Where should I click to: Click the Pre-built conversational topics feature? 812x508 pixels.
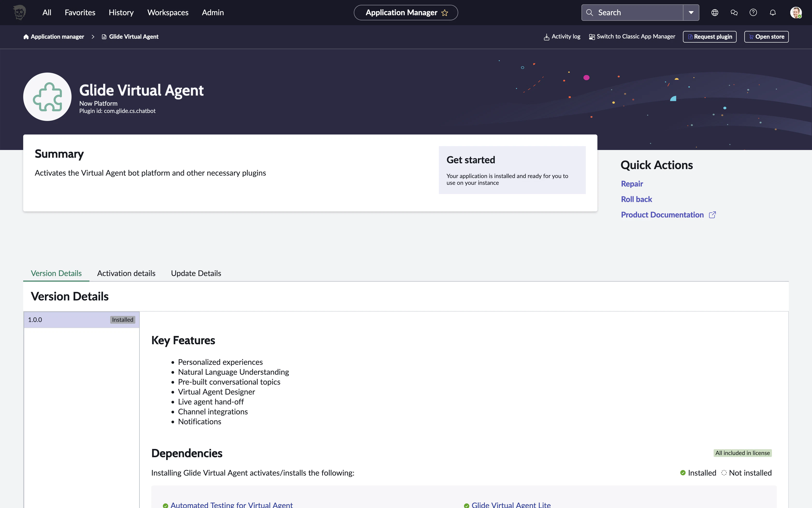click(x=229, y=382)
